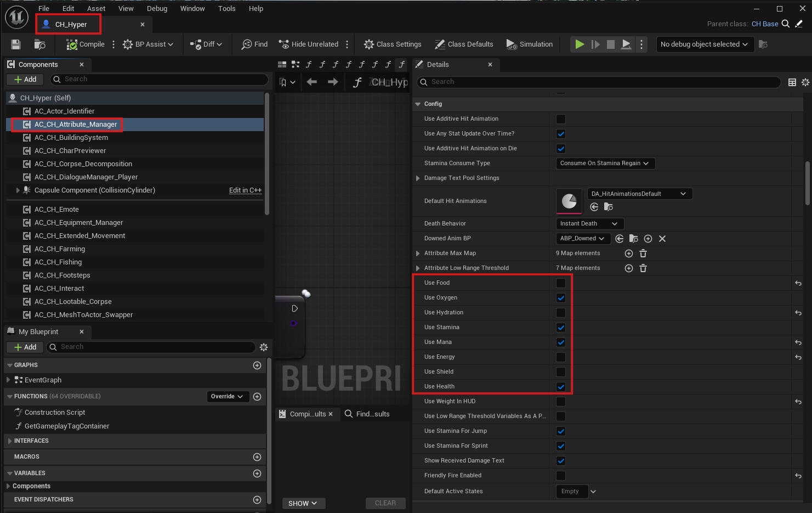Focus the Components search field
This screenshot has width=812, height=513.
tap(159, 80)
